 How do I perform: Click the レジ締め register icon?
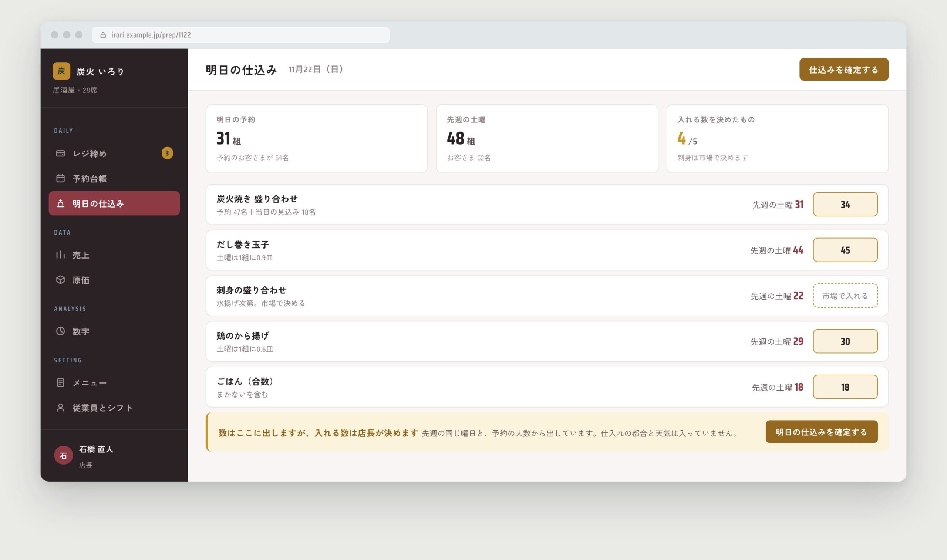[x=60, y=153]
